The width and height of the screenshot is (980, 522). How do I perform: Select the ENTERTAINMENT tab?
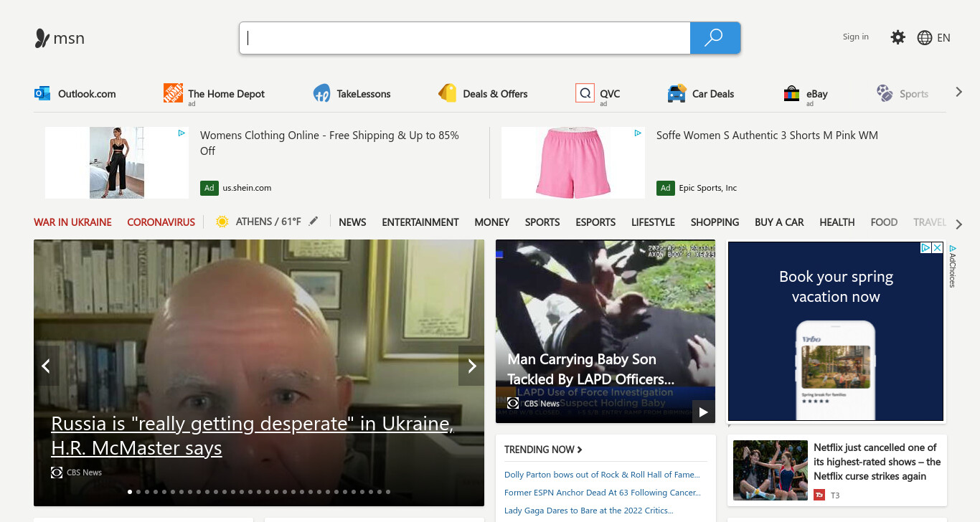420,222
